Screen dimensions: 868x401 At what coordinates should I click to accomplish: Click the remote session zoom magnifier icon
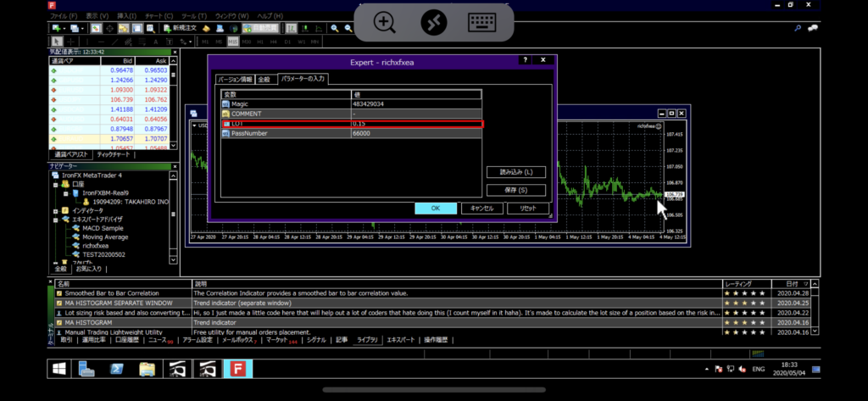coord(385,23)
